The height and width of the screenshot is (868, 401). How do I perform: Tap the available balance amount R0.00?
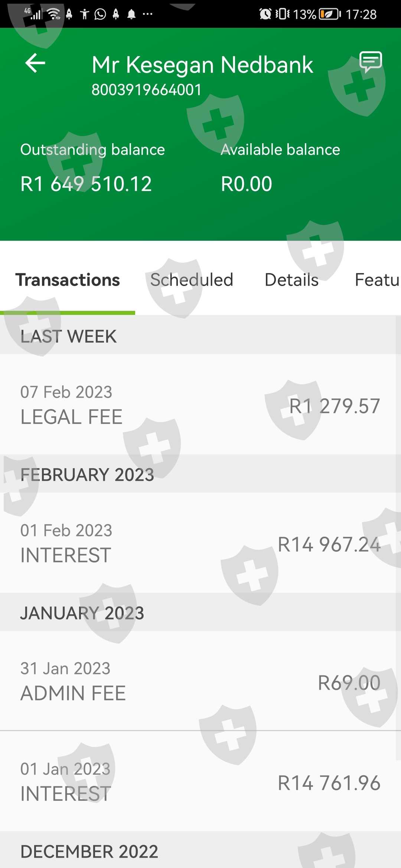pos(247,184)
